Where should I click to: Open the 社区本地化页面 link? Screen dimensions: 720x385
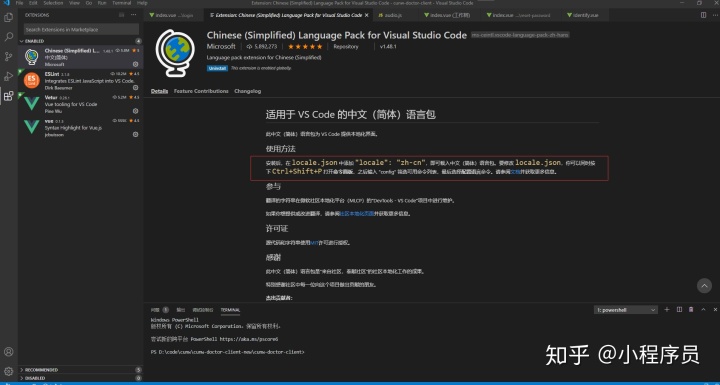point(356,214)
